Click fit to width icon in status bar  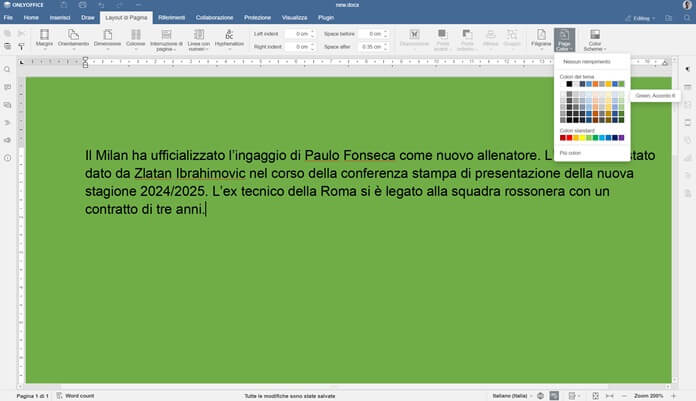click(610, 396)
